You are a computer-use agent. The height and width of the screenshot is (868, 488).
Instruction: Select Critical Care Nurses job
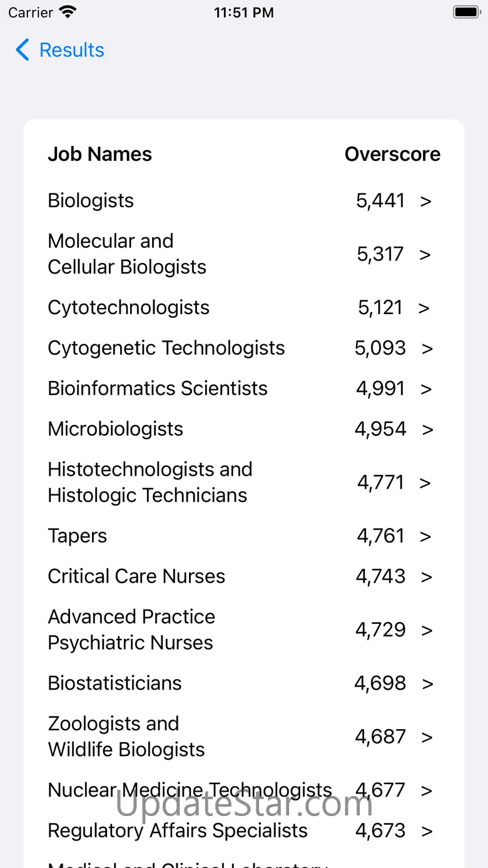(136, 576)
